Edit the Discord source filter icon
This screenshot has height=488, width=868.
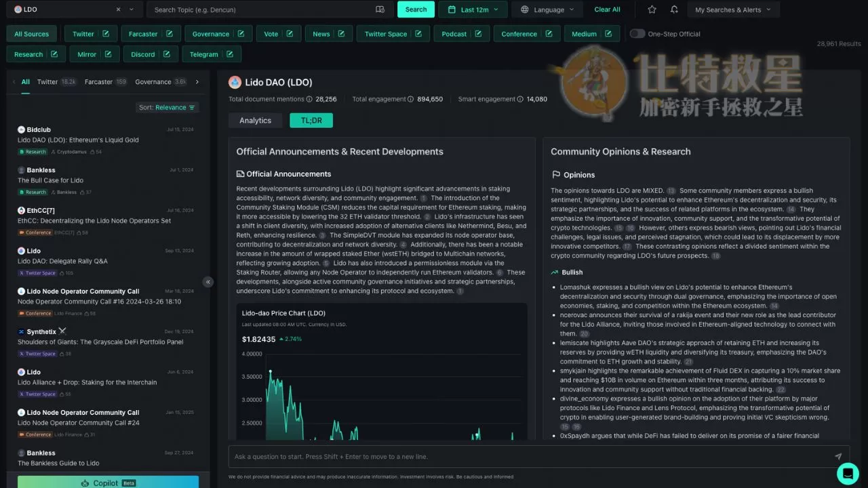coord(166,54)
